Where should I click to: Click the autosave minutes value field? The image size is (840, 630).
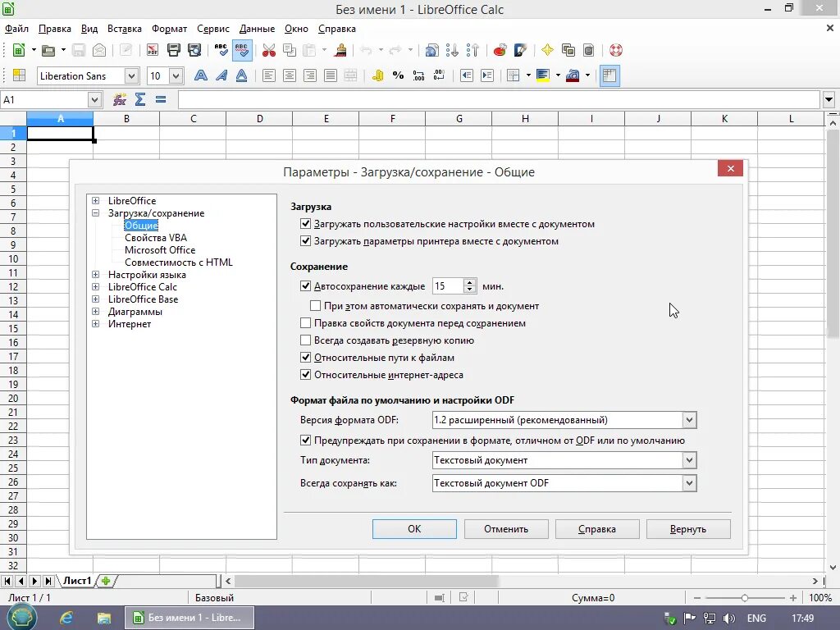448,286
